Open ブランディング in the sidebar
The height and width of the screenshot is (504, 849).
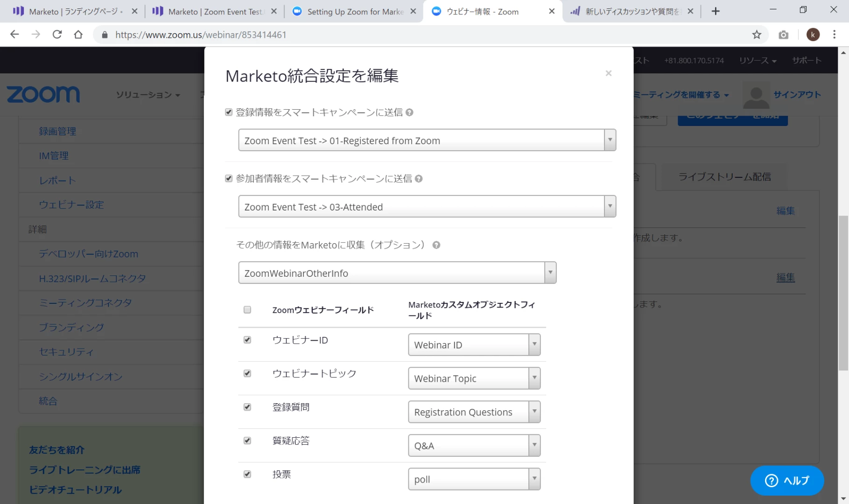click(x=71, y=327)
